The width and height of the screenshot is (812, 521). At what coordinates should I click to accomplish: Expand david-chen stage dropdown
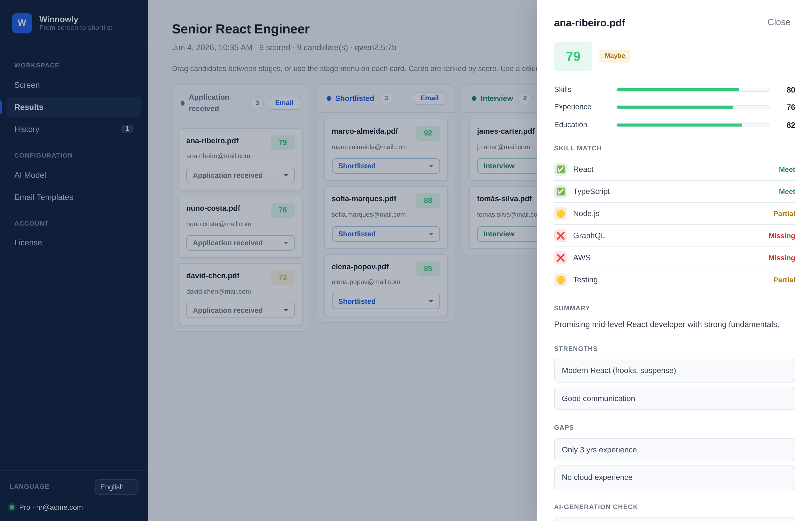pos(240,310)
